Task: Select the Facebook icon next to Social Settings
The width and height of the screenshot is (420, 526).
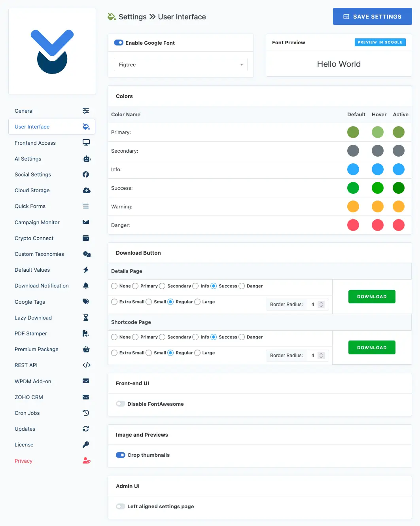Action: click(86, 174)
